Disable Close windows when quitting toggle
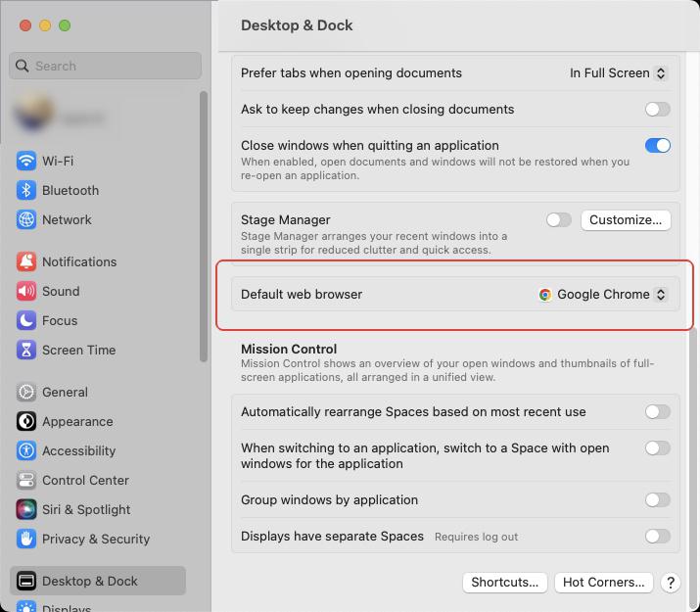The image size is (700, 612). coord(657,146)
